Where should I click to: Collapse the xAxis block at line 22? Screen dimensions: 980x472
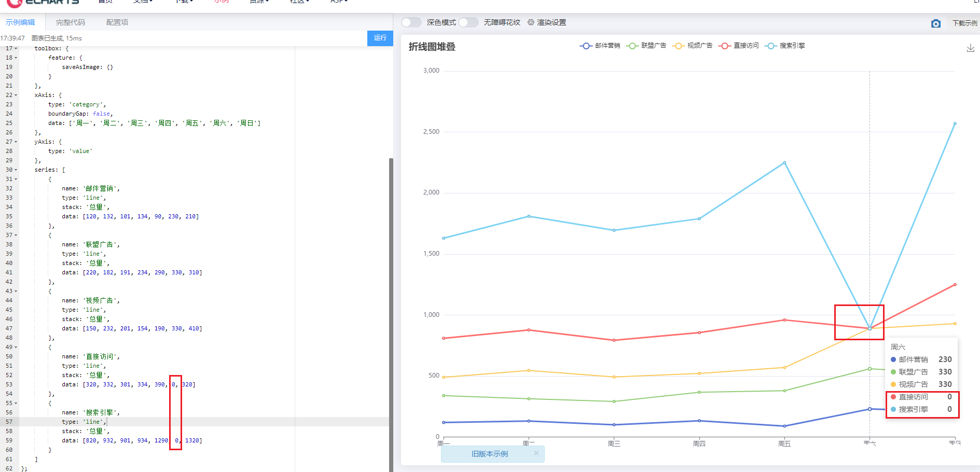pyautogui.click(x=16, y=95)
